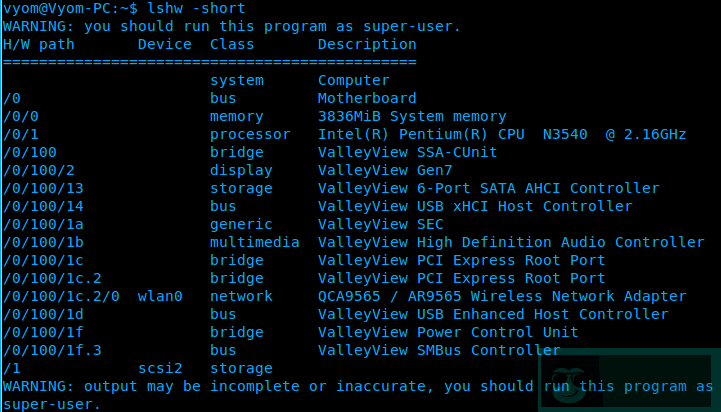Image resolution: width=721 pixels, height=412 pixels.
Task: Click the 'Class' column header
Action: pyautogui.click(x=232, y=44)
